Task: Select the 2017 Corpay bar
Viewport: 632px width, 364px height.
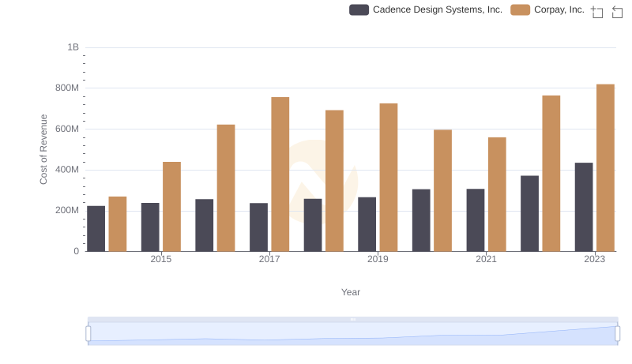Action: pos(280,174)
